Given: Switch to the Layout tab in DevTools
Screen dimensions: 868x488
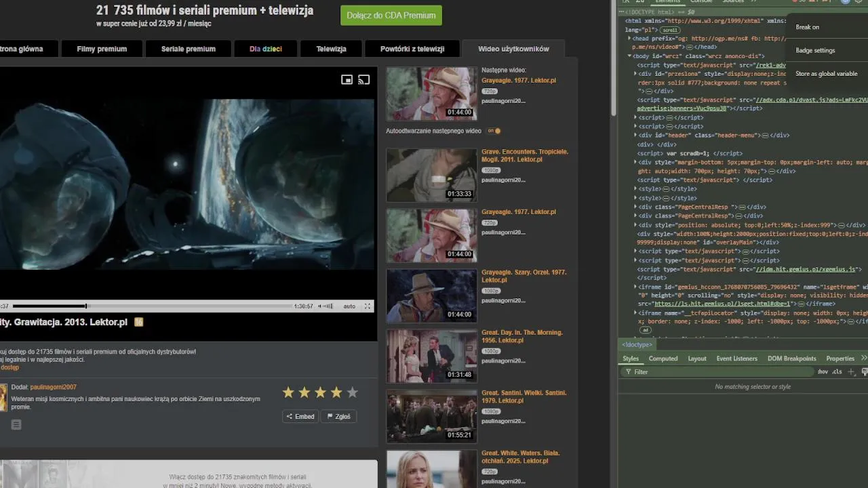Looking at the screenshot, I should click(696, 359).
